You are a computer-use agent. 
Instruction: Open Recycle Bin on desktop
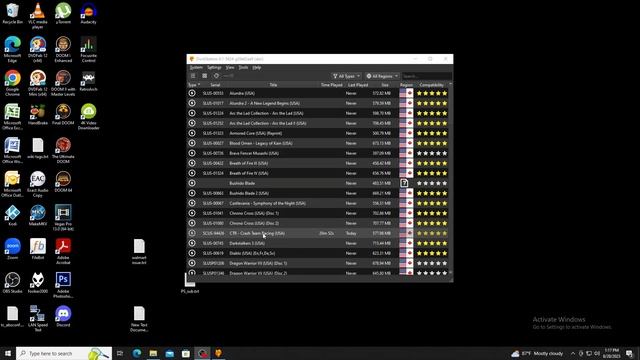coord(12,13)
